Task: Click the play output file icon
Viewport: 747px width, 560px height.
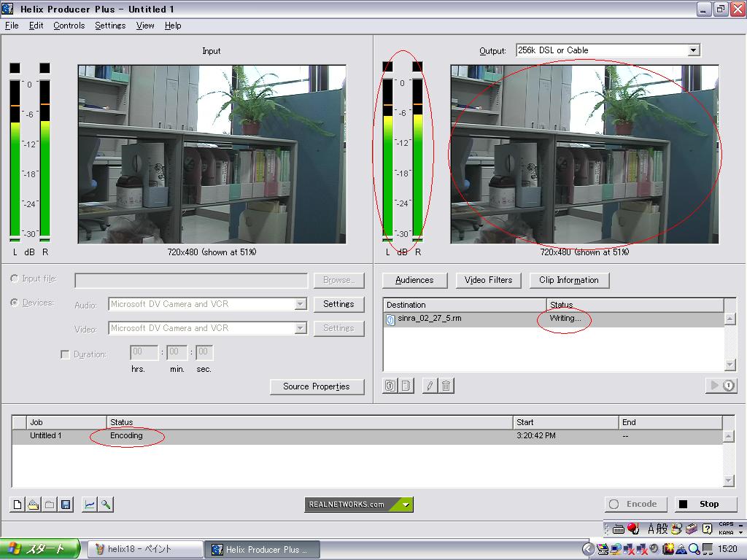Action: (721, 385)
